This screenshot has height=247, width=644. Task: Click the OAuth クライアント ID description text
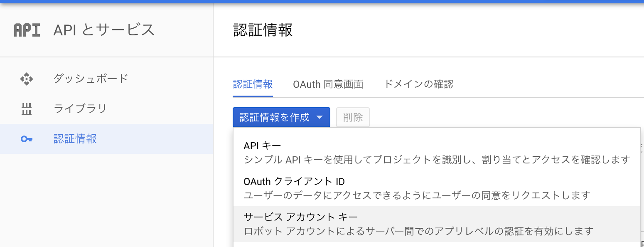[x=417, y=195]
